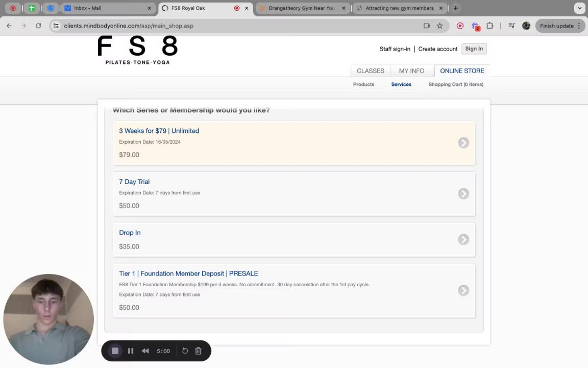Close the Orangetheory Gym tab

(344, 8)
